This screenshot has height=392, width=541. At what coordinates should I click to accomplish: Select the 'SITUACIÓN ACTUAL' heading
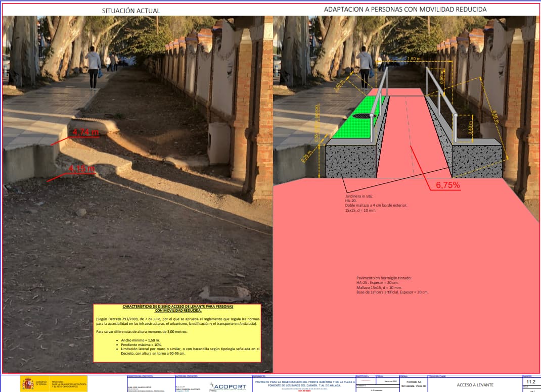pyautogui.click(x=131, y=11)
